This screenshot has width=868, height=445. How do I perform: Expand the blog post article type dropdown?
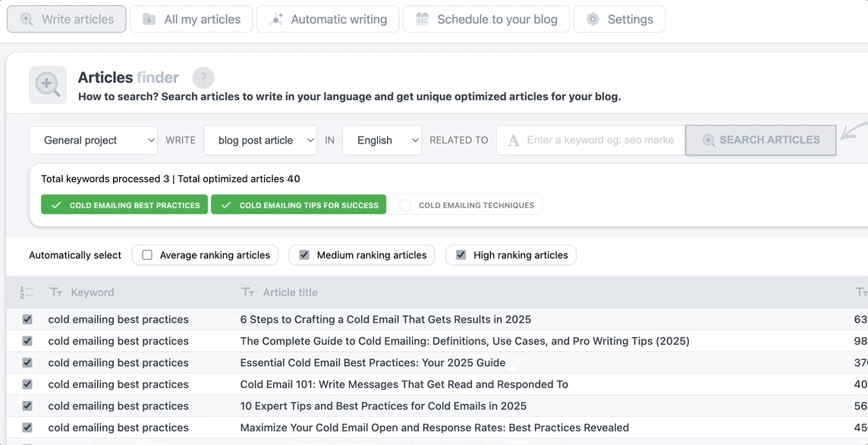(x=260, y=140)
